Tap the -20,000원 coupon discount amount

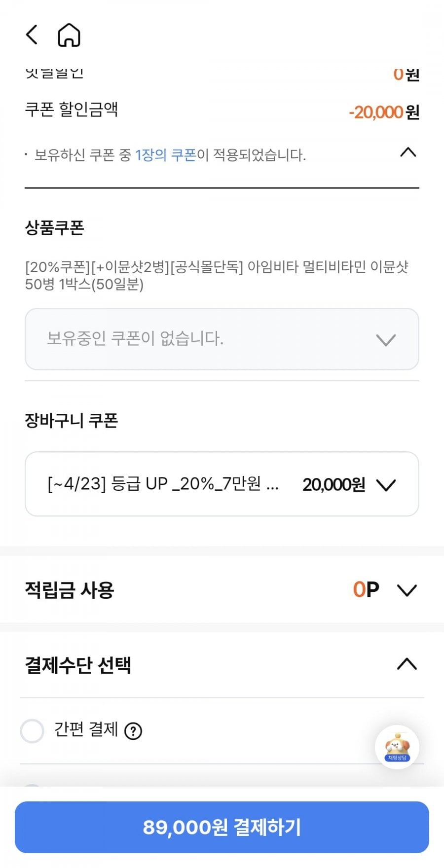384,112
